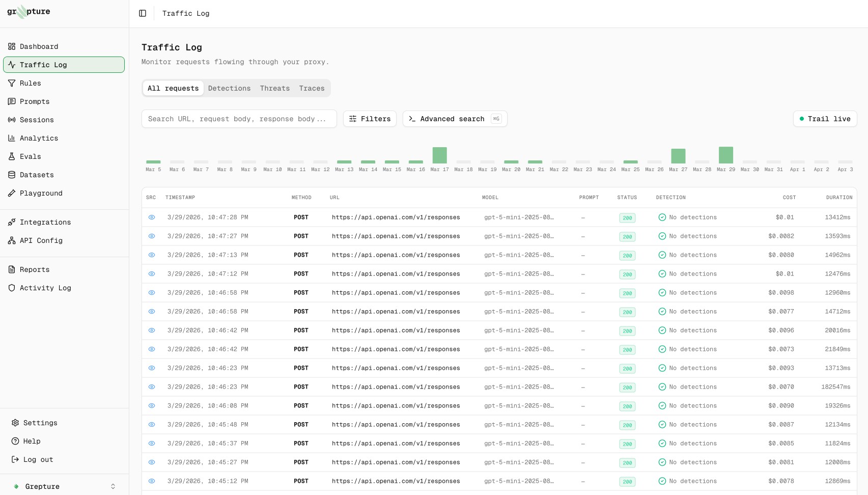Viewport: 868px width, 495px height.
Task: Click eye icon for 10:47:13 PM request
Action: point(152,255)
